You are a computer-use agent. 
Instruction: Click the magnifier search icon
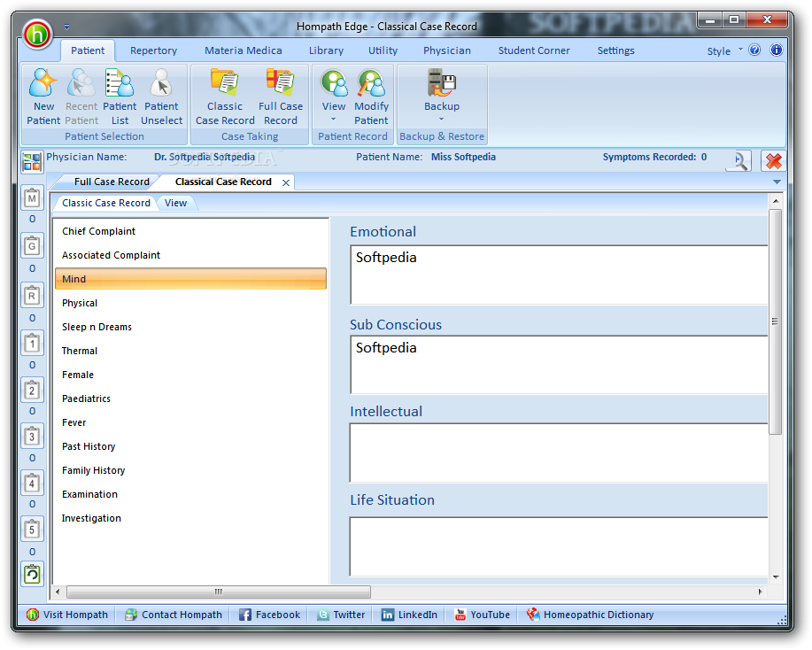(x=739, y=161)
